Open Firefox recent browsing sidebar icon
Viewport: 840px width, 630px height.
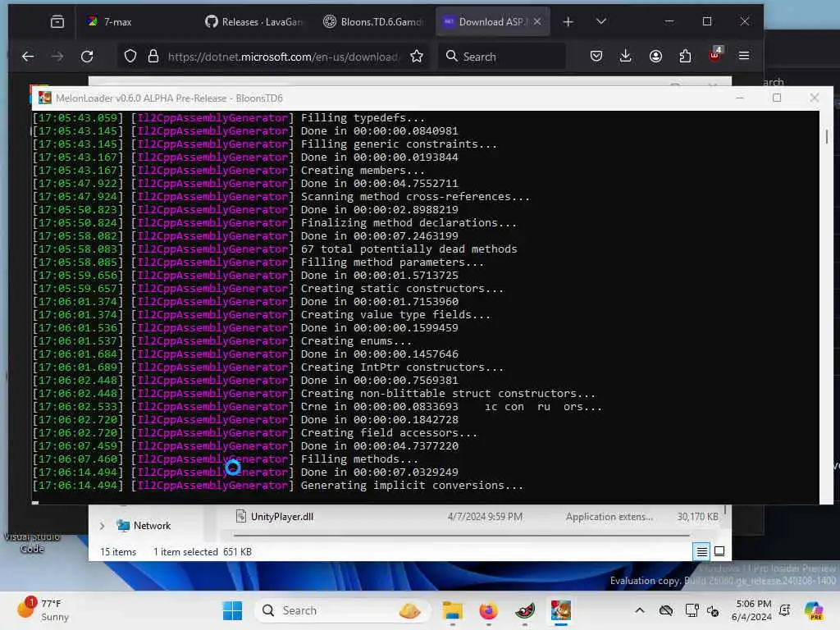pos(57,21)
